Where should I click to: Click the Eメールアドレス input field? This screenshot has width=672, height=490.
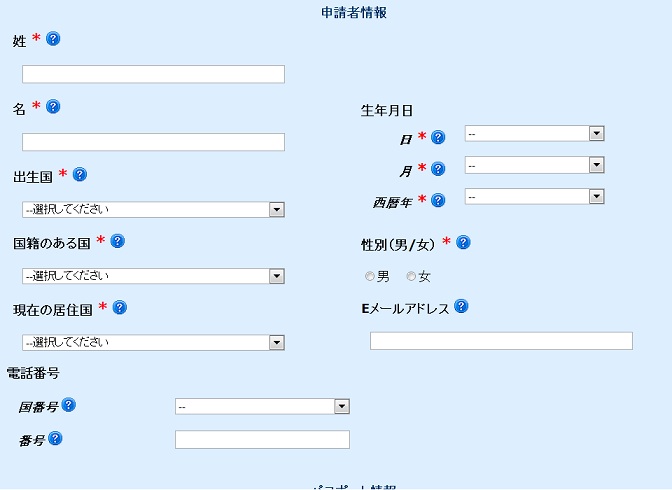[x=501, y=341]
